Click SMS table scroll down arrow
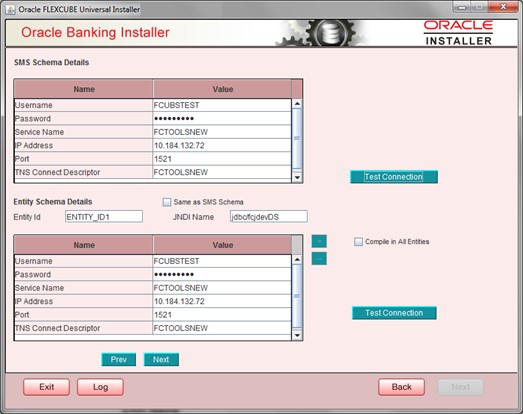 tap(297, 177)
